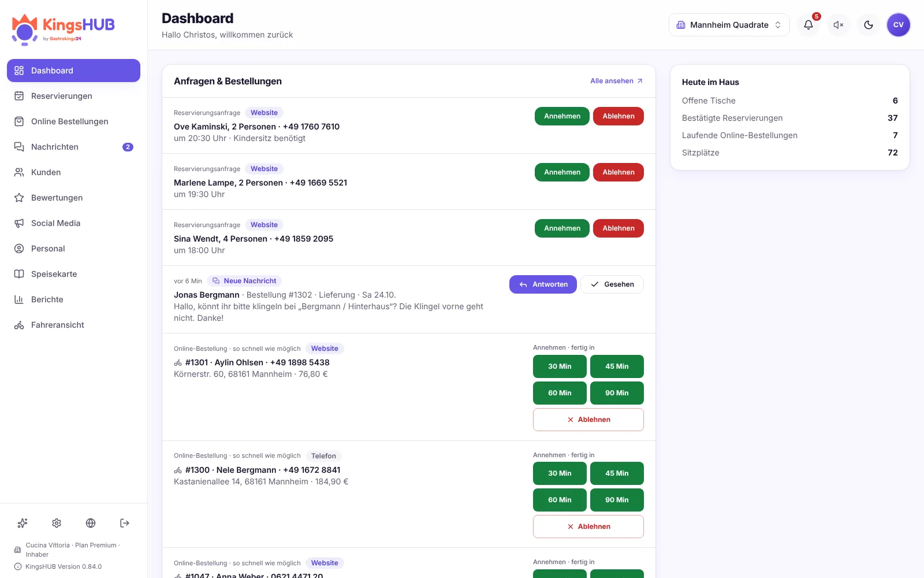Click the logout icon in sidebar footer
Screen dimensions: 924x578
point(125,523)
